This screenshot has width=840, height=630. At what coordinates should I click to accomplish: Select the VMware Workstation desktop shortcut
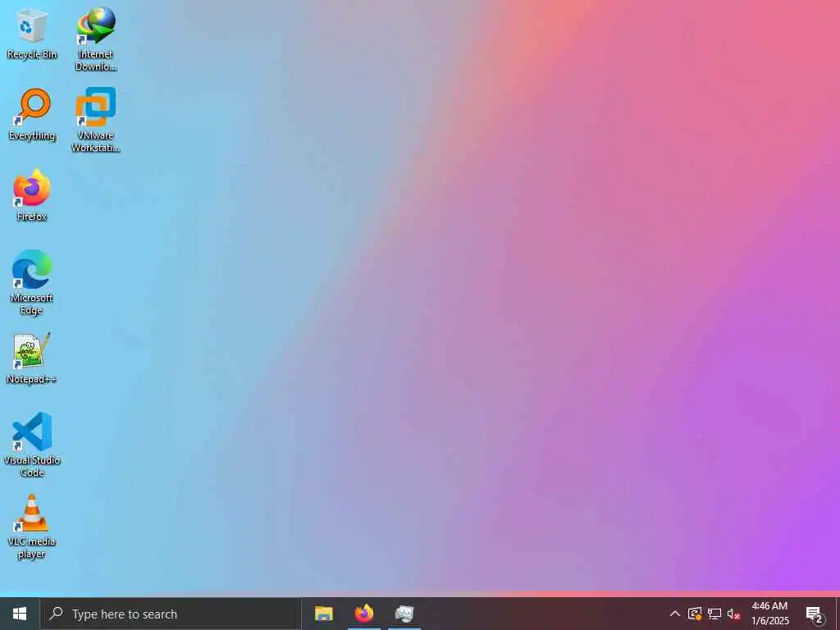96,120
